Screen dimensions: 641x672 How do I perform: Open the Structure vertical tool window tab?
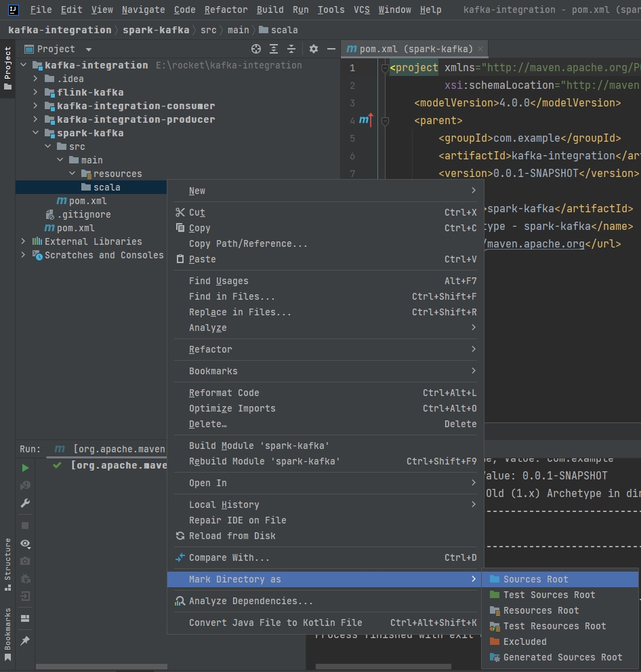(x=7, y=564)
